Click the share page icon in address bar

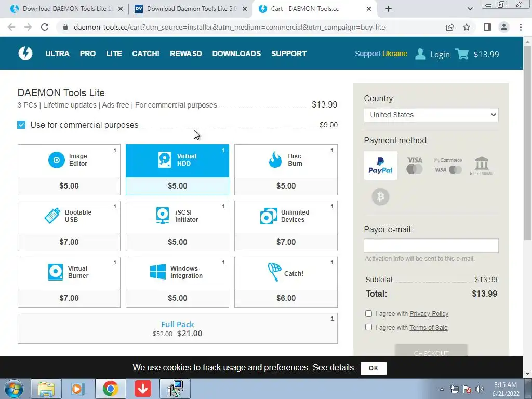450,27
